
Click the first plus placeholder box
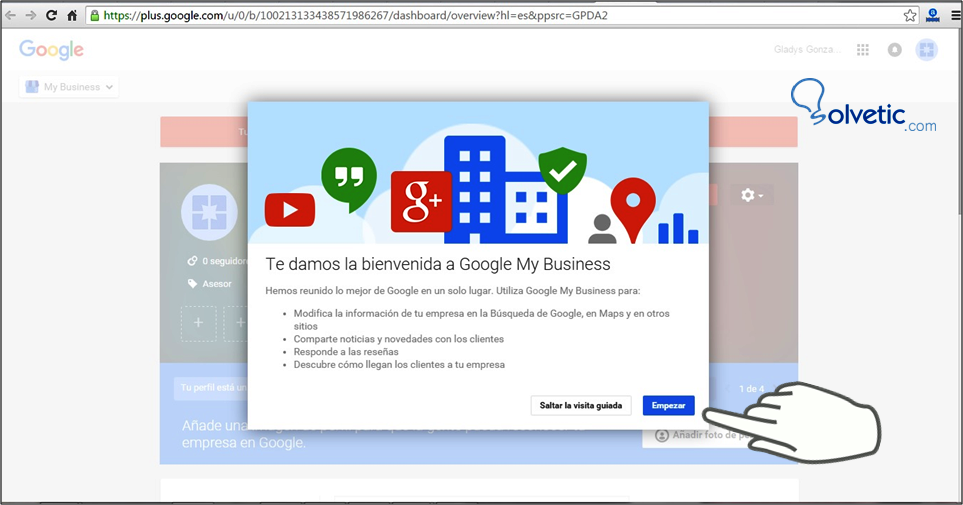pyautogui.click(x=198, y=323)
